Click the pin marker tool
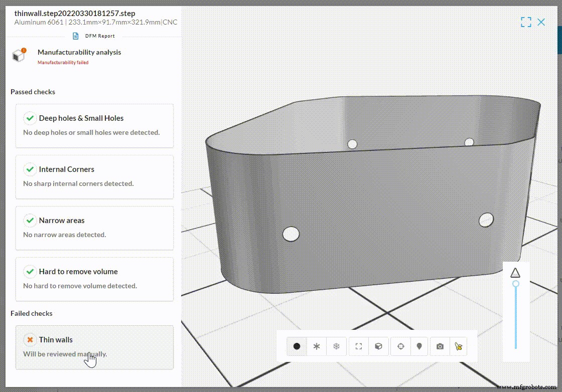Viewport: 562px width, 392px height. click(419, 346)
